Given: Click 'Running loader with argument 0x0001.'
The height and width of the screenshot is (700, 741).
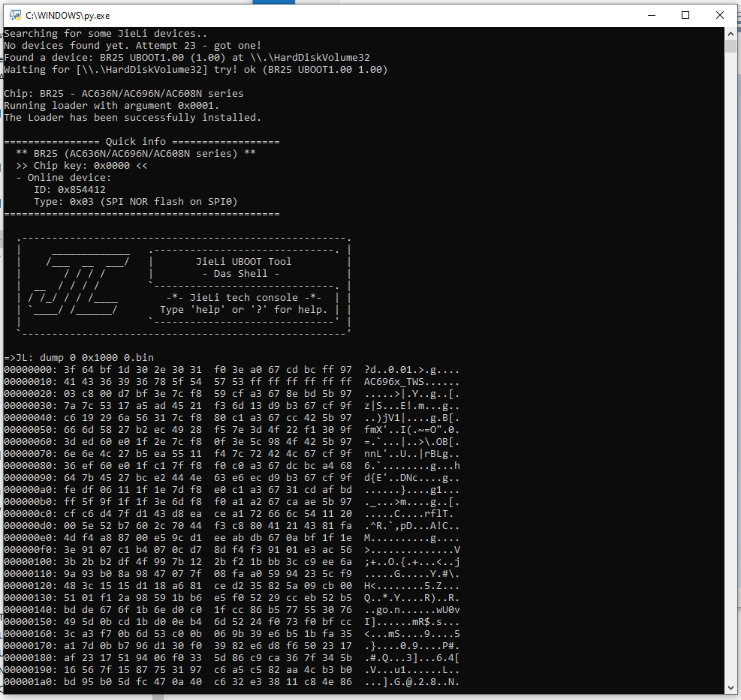Looking at the screenshot, I should tap(112, 106).
